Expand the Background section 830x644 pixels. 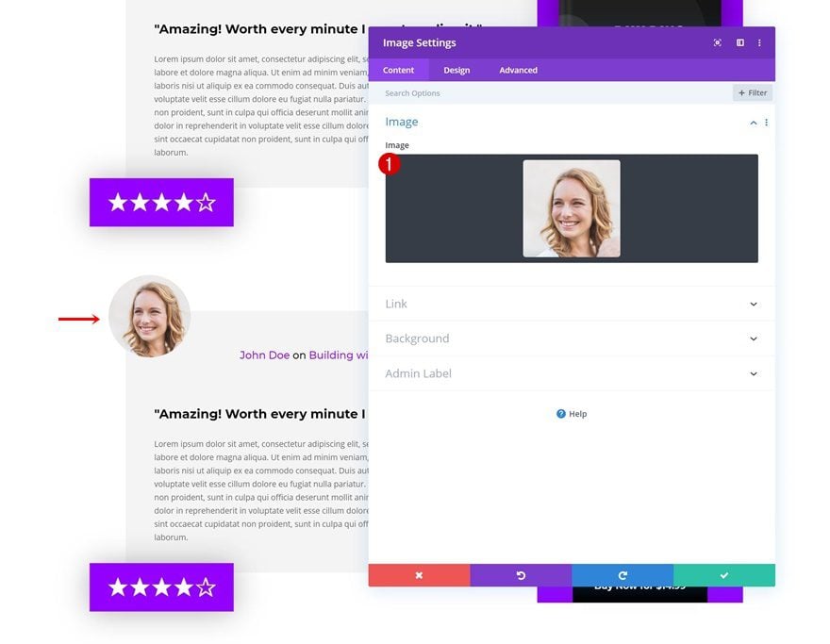pyautogui.click(x=572, y=339)
